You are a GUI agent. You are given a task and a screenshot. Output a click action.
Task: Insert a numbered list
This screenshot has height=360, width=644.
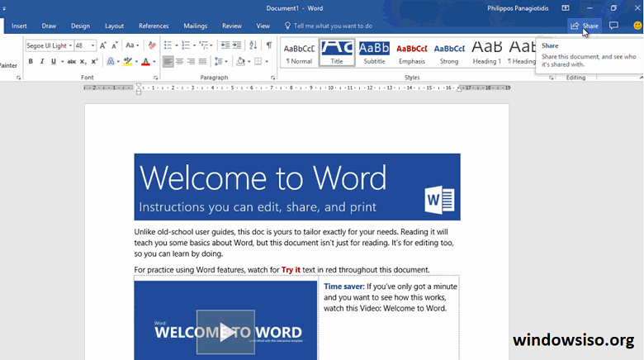pos(186,45)
